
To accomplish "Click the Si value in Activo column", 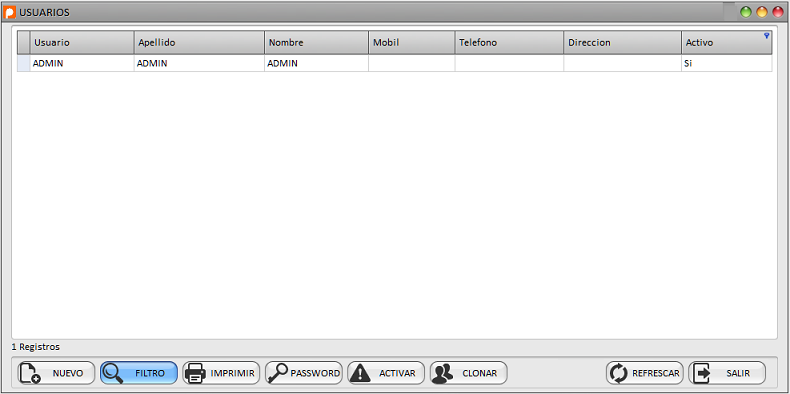I will point(688,64).
